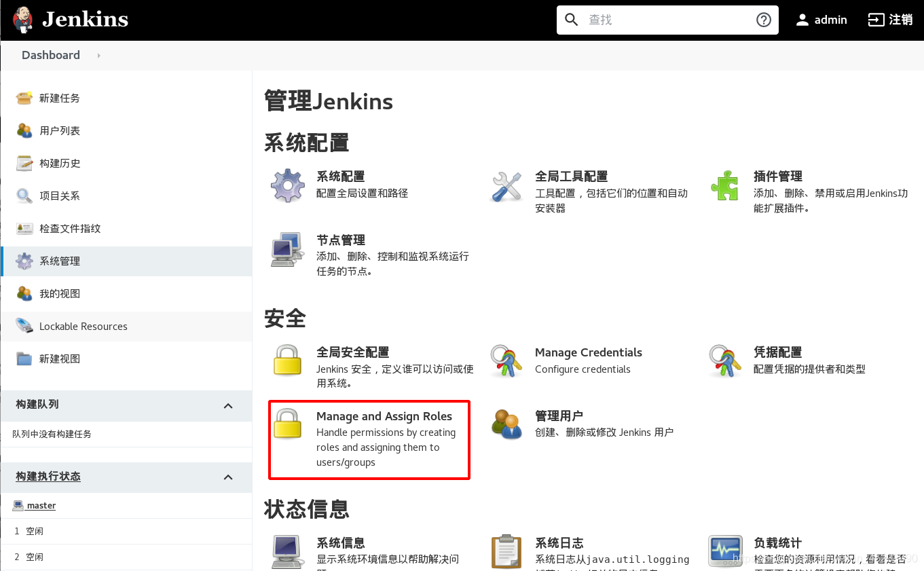
Task: Click the 系统管理 gear icon in sidebar
Action: point(24,261)
